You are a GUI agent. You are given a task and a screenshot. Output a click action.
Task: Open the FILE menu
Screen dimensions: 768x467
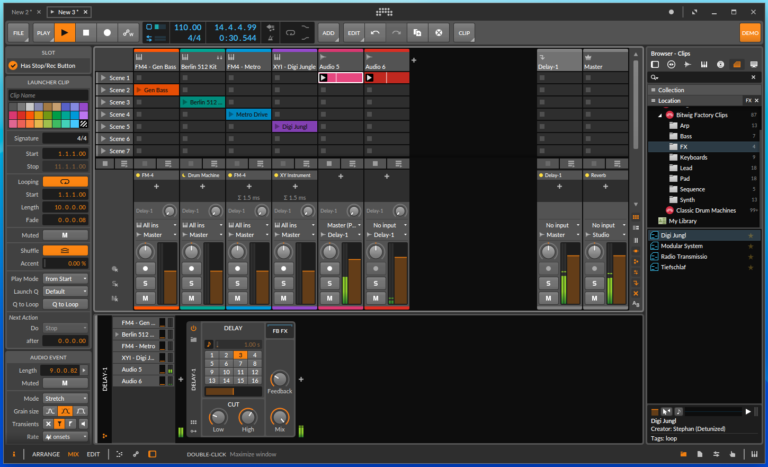(19, 33)
